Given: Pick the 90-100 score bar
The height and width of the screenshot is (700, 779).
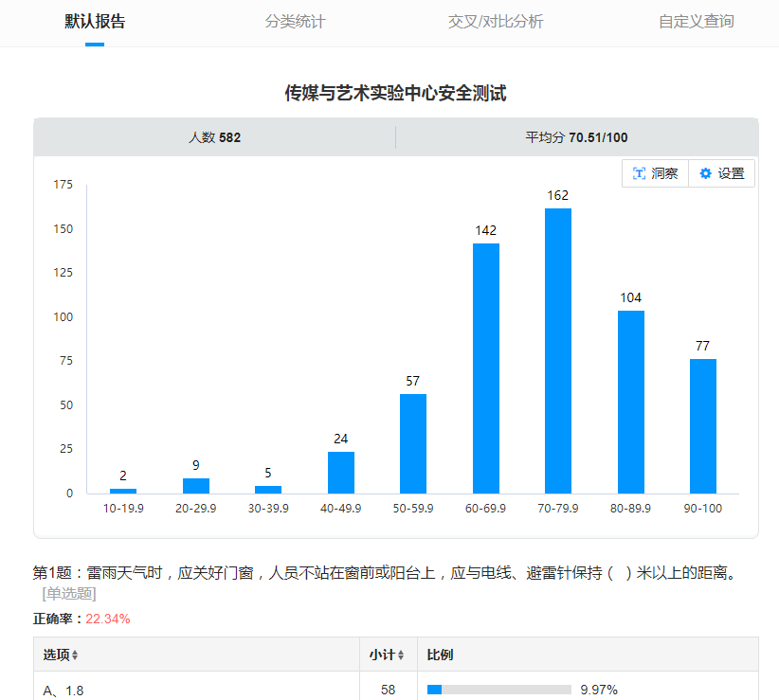Looking at the screenshot, I should 703,425.
